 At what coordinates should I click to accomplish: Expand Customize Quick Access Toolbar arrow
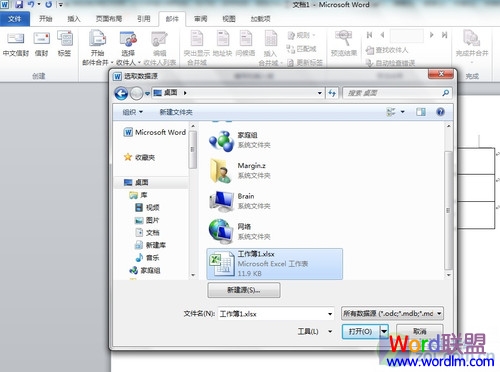(61, 5)
